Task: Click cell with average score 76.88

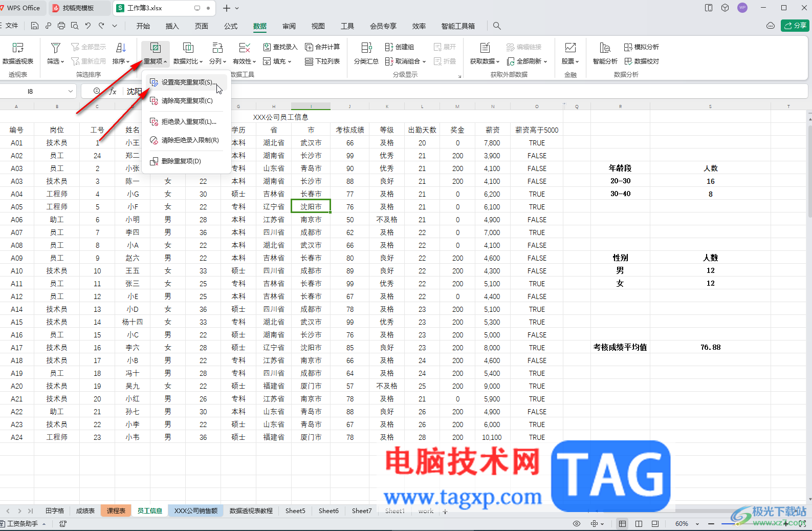Action: point(710,347)
